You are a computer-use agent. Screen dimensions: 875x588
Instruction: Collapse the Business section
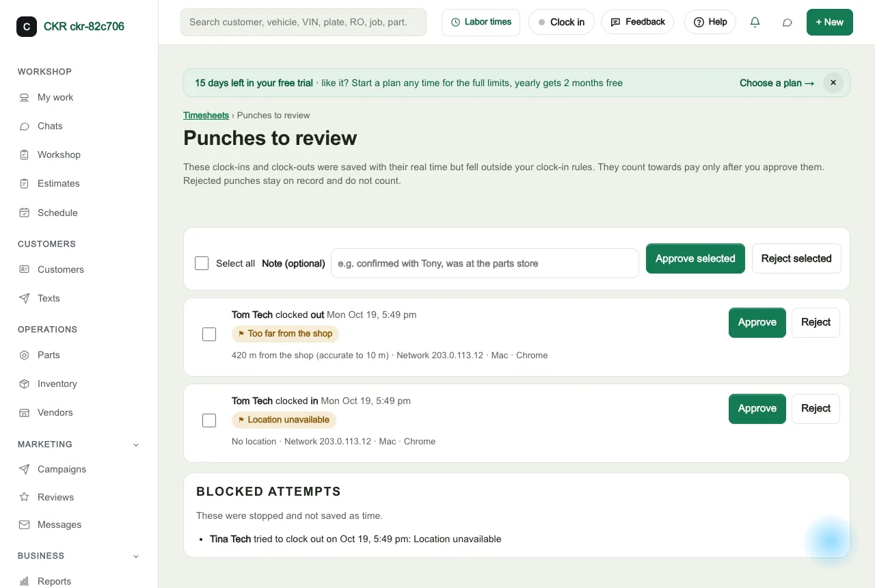coord(135,556)
